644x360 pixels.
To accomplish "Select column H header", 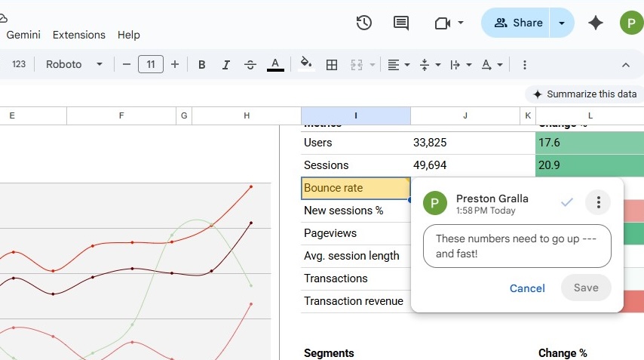I will [247, 115].
